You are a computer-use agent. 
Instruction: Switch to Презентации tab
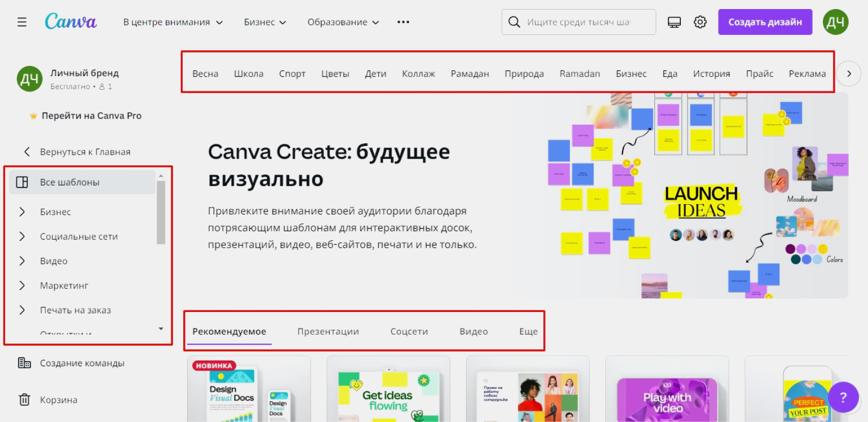coord(328,331)
